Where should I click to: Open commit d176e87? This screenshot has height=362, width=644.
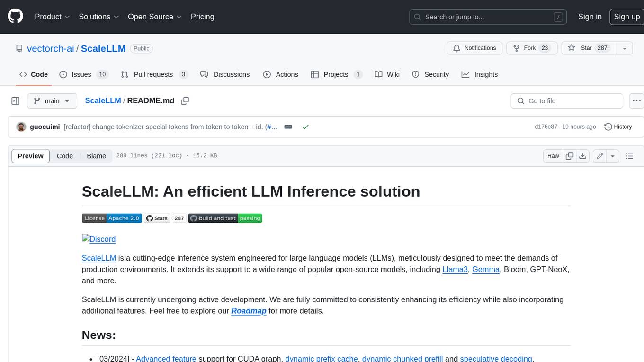[546, 127]
